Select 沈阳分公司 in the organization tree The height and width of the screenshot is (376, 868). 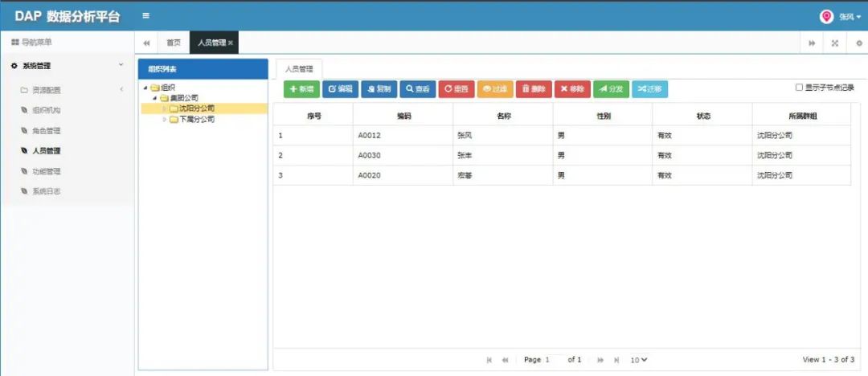[x=197, y=108]
